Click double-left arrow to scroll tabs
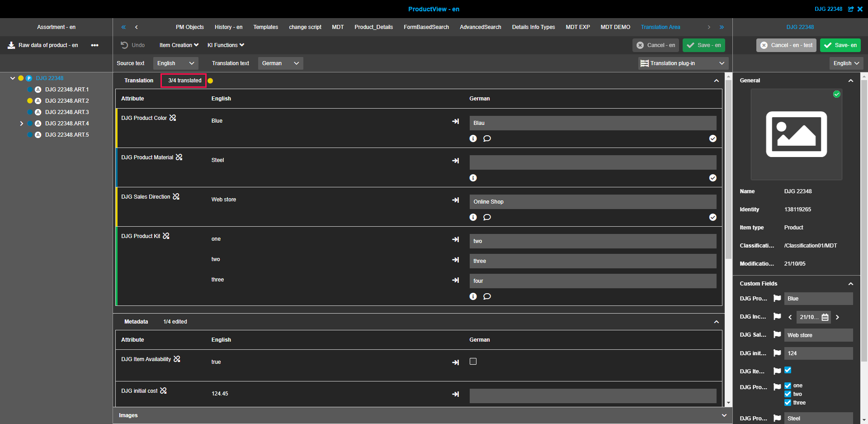This screenshot has height=424, width=868. pos(123,27)
